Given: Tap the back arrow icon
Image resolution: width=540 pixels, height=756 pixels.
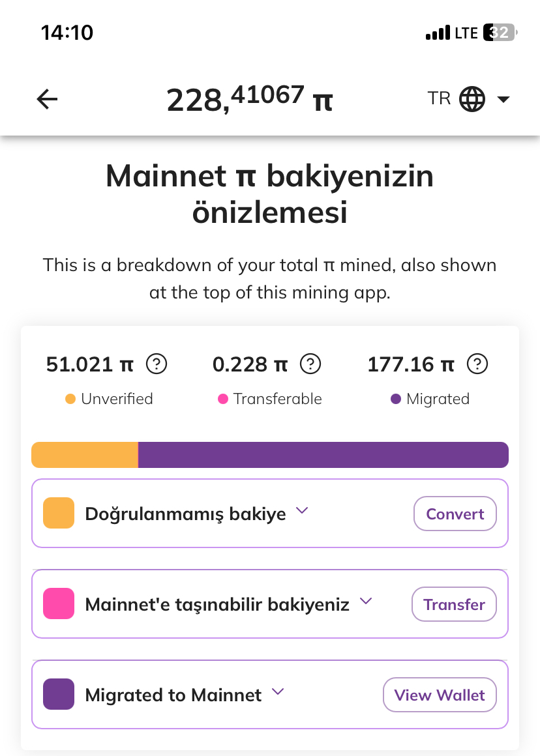Looking at the screenshot, I should (x=47, y=99).
